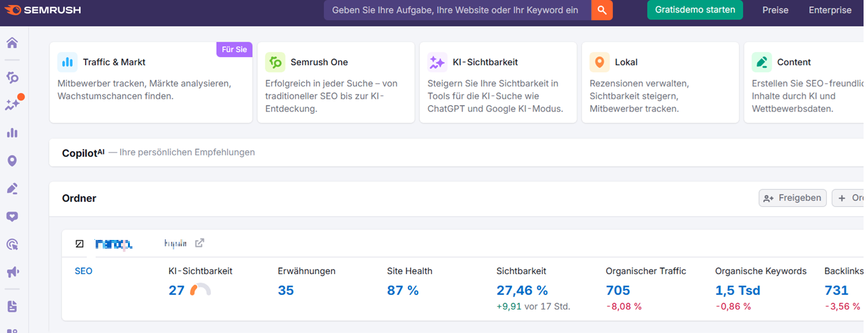Viewport: 868px width, 333px height.
Task: Open Home from the sidebar
Action: coord(12,43)
